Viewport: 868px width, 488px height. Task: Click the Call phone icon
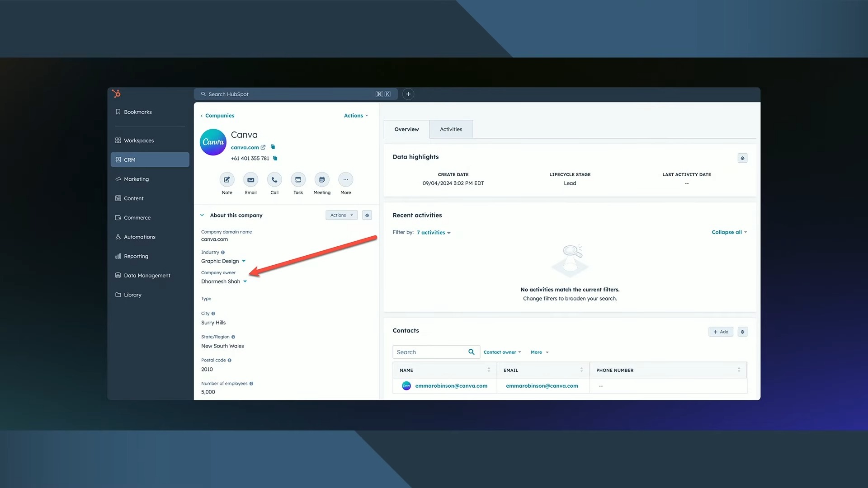coord(274,180)
